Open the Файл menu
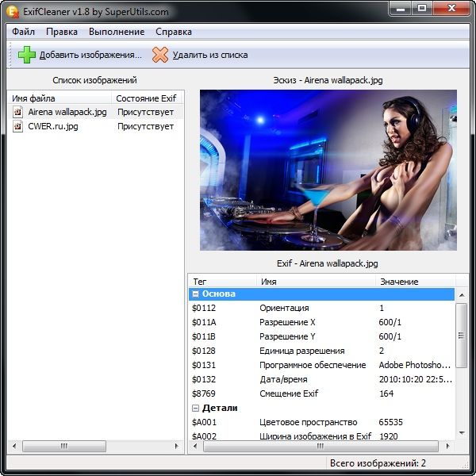 pos(23,32)
